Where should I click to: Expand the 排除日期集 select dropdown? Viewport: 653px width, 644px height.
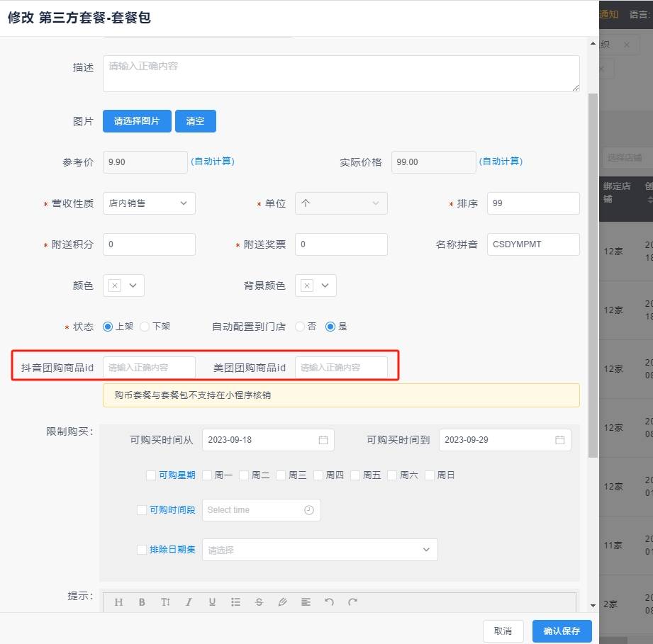(x=319, y=550)
